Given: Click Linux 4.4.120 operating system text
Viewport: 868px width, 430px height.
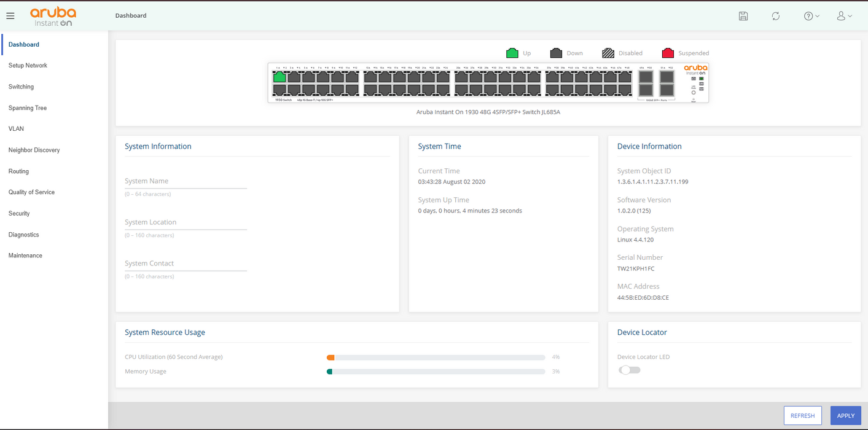Looking at the screenshot, I should 635,240.
